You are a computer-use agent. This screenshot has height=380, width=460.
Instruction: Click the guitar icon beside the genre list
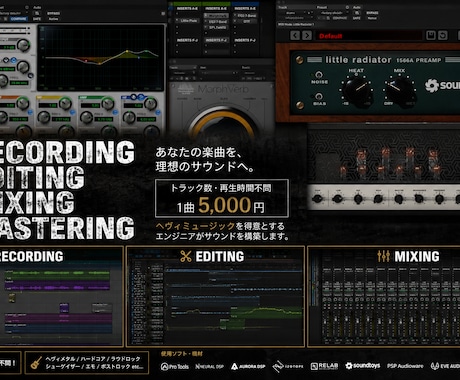click(x=36, y=363)
